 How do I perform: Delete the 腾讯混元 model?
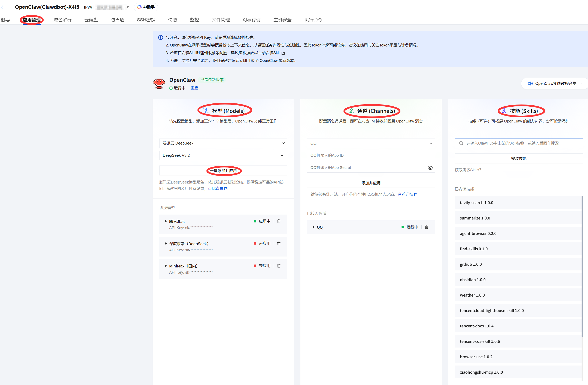(279, 221)
